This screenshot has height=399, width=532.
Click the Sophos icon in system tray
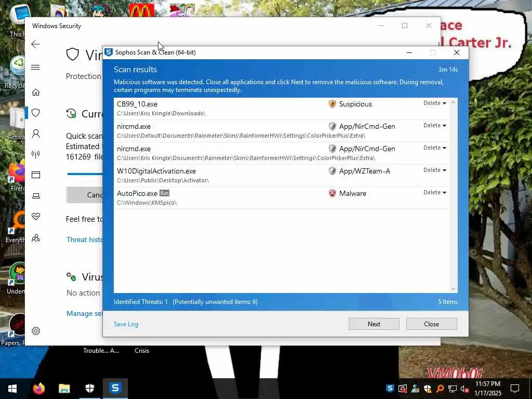tap(390, 389)
